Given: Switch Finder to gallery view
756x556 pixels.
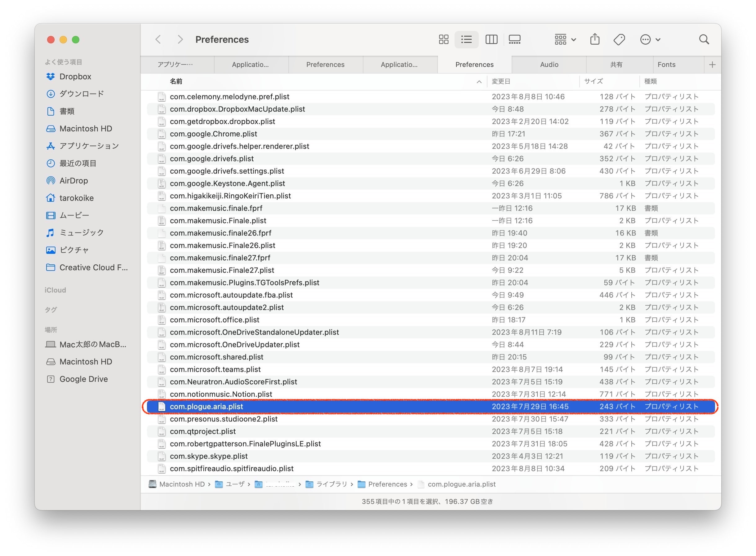Looking at the screenshot, I should click(x=514, y=39).
